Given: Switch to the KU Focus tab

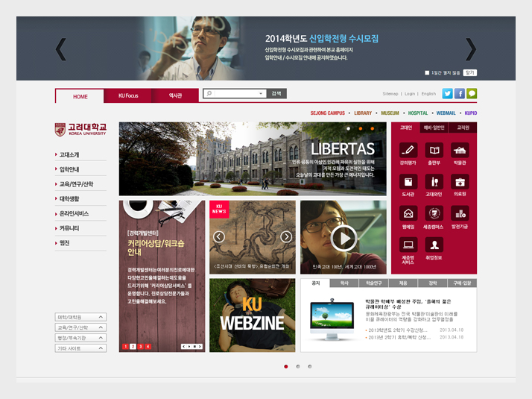Looking at the screenshot, I should 128,95.
